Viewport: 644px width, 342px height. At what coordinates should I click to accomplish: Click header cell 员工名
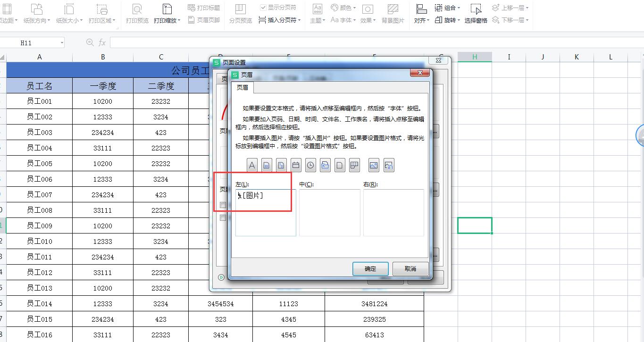[x=40, y=86]
